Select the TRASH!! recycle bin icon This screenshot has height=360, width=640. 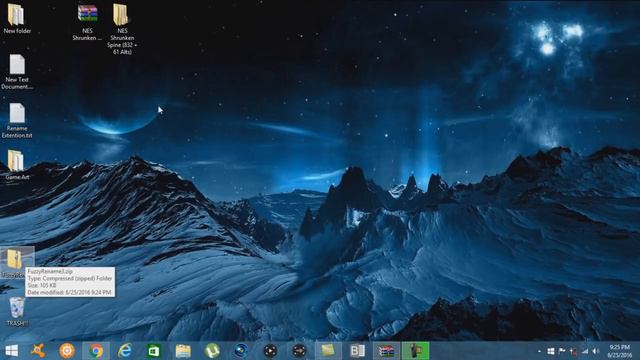17,311
